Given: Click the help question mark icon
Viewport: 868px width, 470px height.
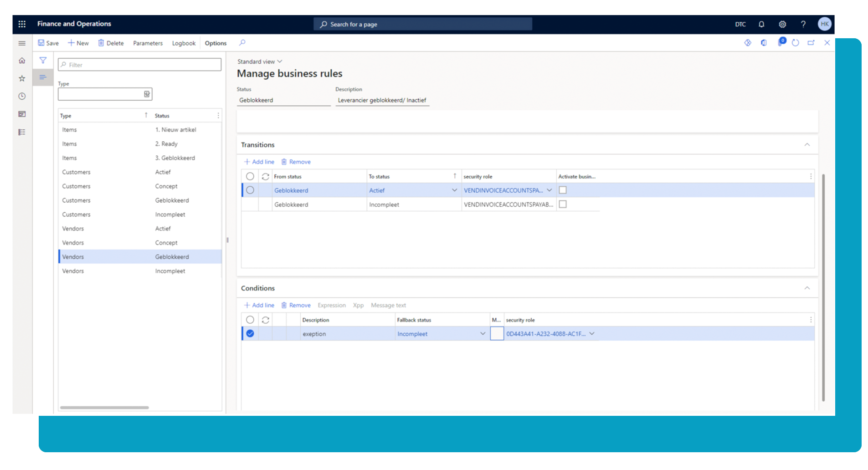Looking at the screenshot, I should point(803,24).
